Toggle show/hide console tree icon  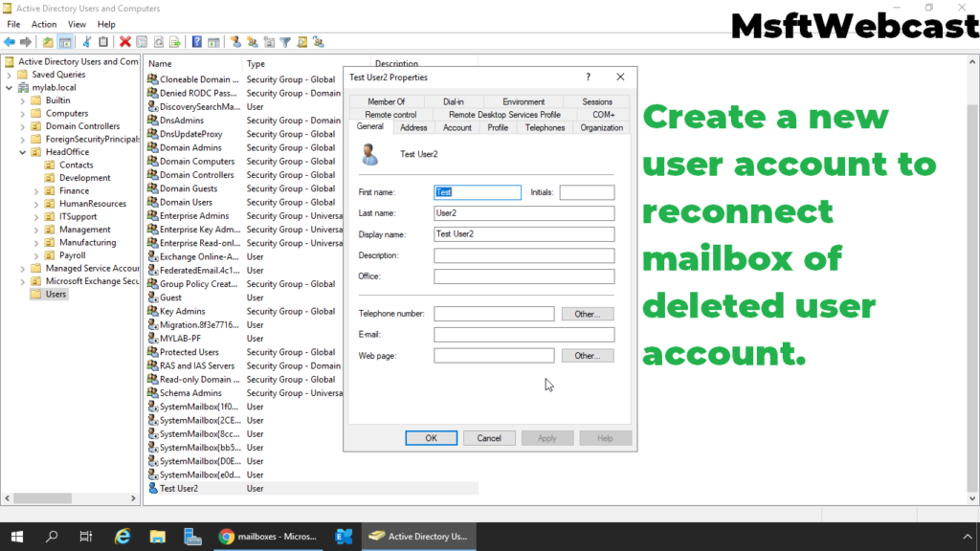(x=64, y=42)
